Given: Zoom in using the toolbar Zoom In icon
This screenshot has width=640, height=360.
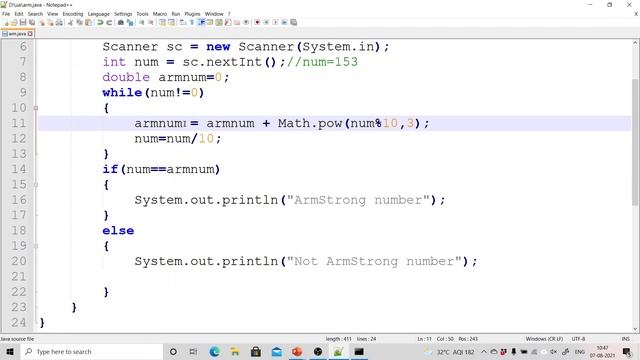Looking at the screenshot, I should point(142,22).
